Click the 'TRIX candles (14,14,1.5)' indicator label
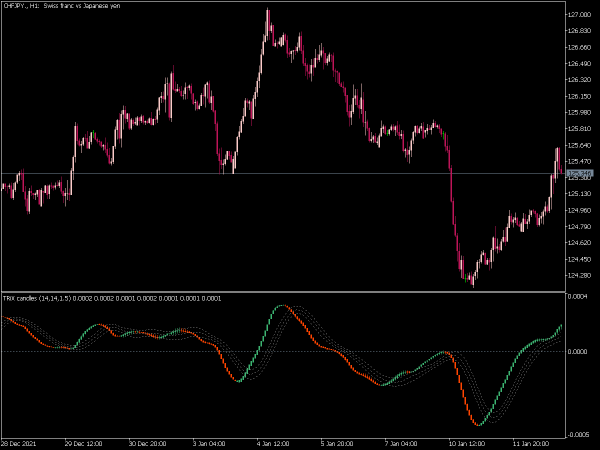 click(37, 298)
